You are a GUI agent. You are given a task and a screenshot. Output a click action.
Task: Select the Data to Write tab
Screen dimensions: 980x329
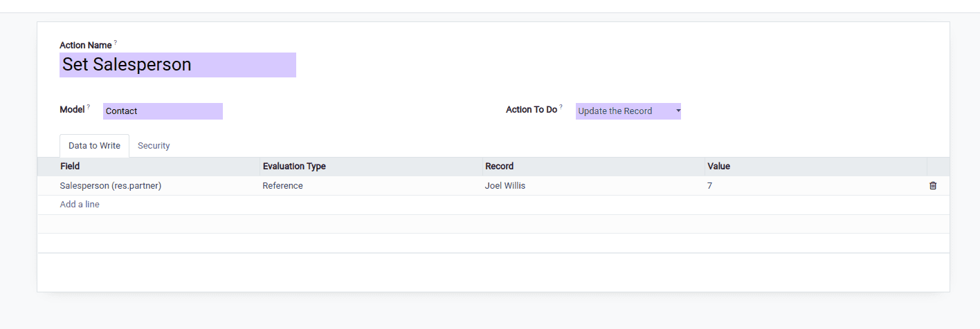click(94, 146)
